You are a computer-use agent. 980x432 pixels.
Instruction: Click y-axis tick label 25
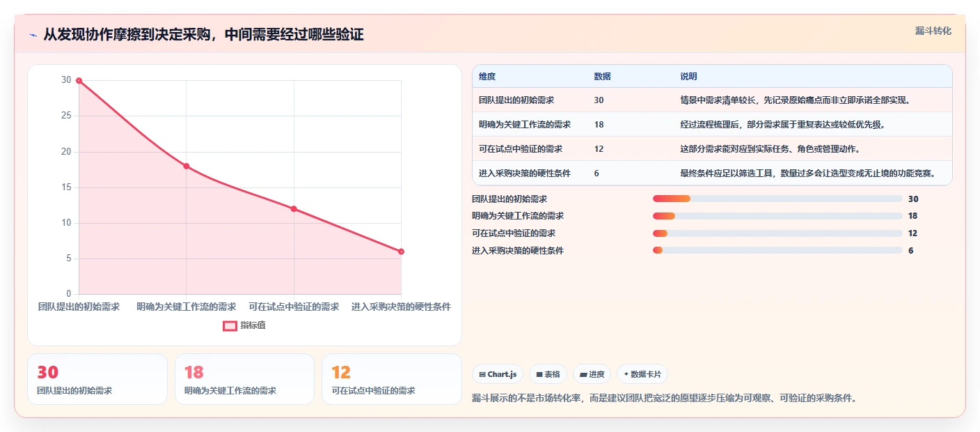coord(66,116)
